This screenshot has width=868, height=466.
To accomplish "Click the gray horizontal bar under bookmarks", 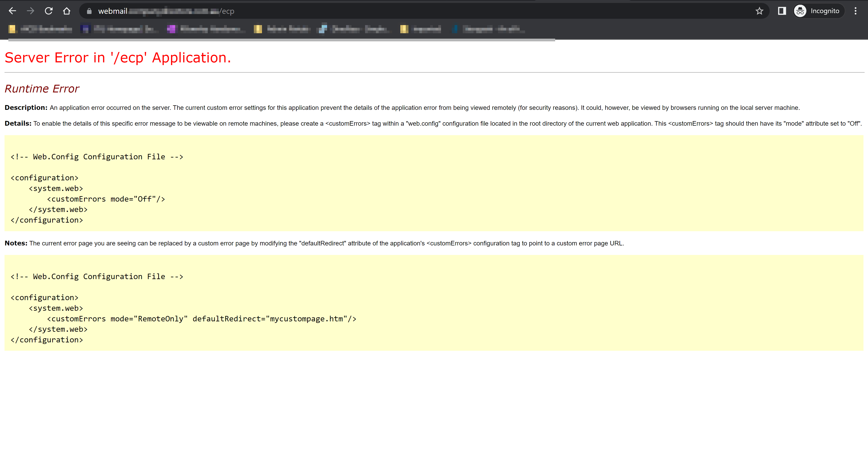I will 282,40.
